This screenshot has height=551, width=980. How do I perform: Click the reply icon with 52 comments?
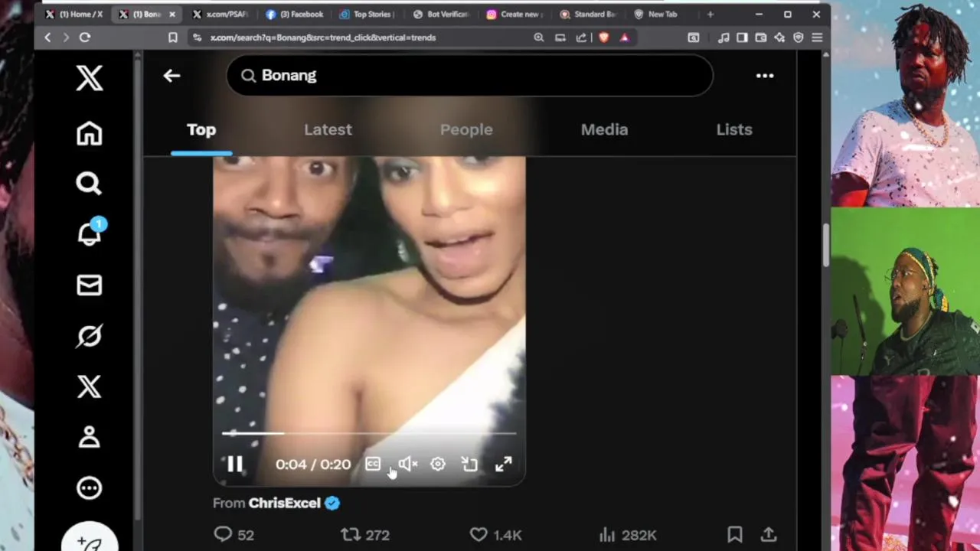[223, 534]
